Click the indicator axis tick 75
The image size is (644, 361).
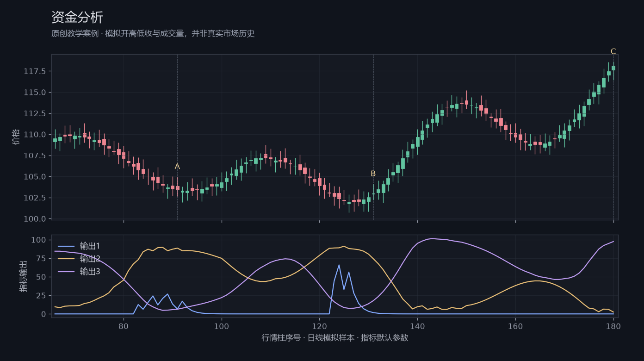[x=42, y=258]
